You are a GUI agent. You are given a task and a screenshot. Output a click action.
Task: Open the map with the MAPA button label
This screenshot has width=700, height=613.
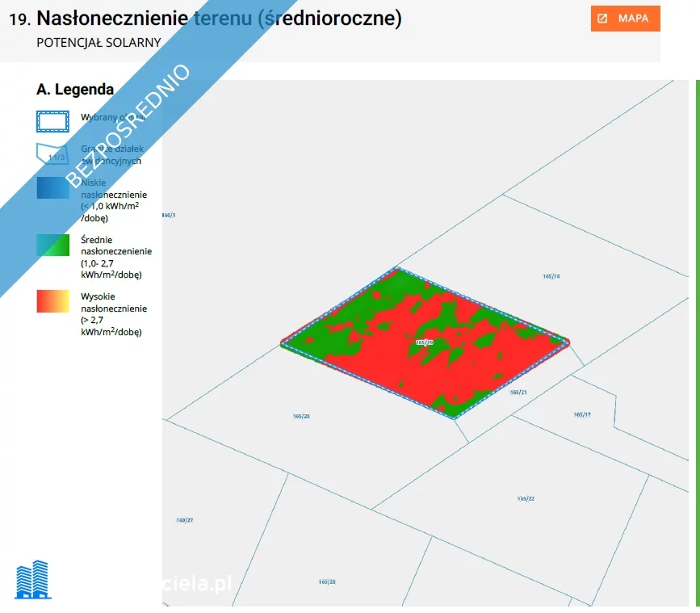633,19
